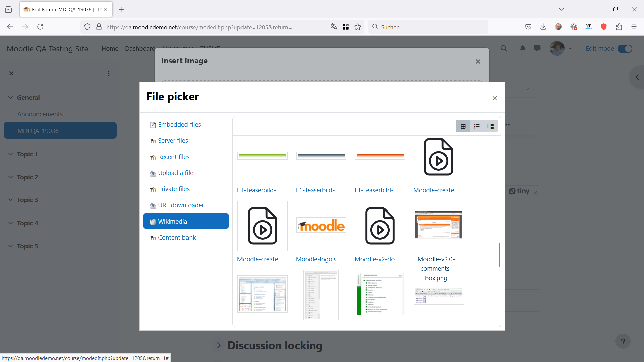Focus the Suchen search field
Viewport: 644px width, 362px height.
point(428,27)
